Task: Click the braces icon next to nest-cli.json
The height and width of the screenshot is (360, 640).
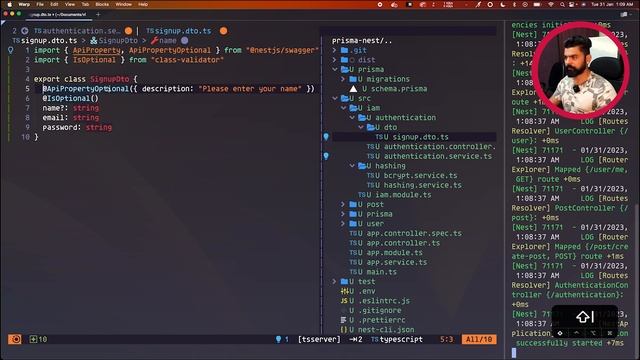Action: (344, 330)
